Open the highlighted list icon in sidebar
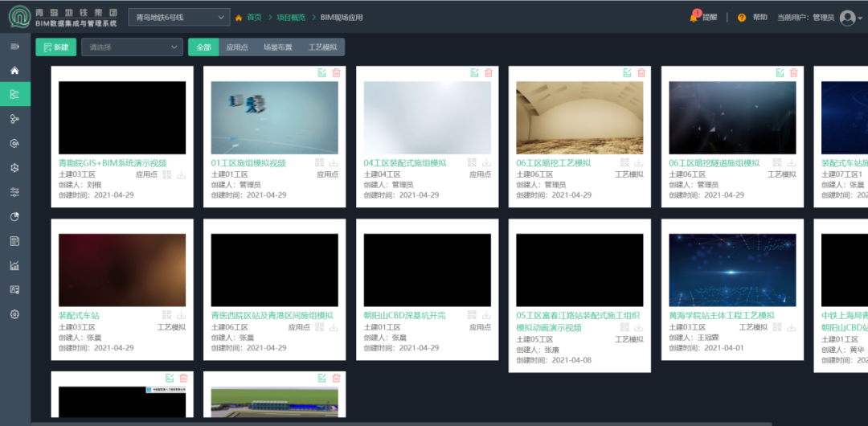 coord(15,94)
